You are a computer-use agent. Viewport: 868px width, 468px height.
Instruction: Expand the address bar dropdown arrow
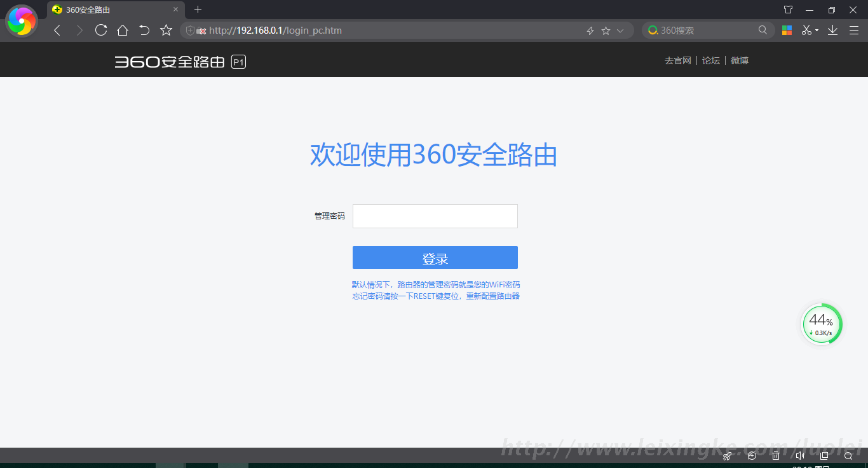(621, 31)
